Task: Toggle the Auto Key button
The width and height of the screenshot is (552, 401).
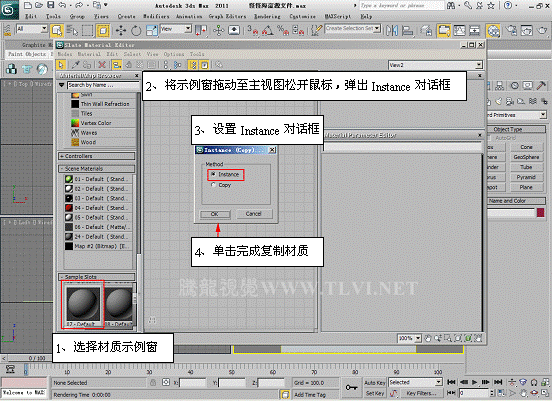Action: [x=375, y=383]
